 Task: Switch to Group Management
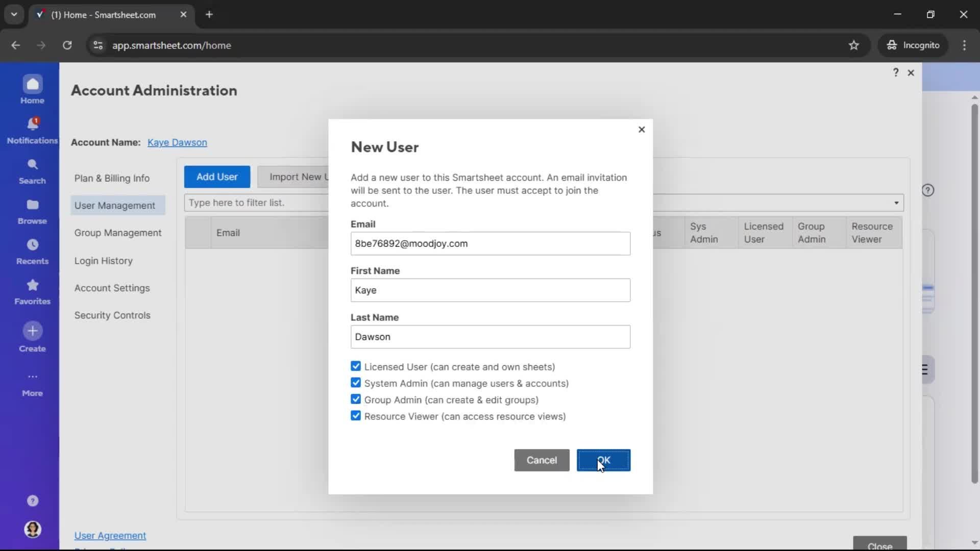coord(118,233)
